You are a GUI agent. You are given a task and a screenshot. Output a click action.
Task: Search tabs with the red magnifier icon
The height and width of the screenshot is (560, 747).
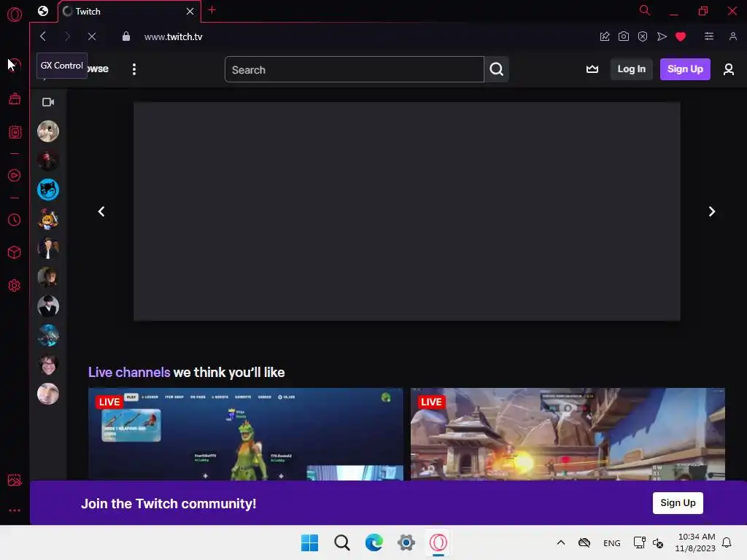[x=645, y=10]
